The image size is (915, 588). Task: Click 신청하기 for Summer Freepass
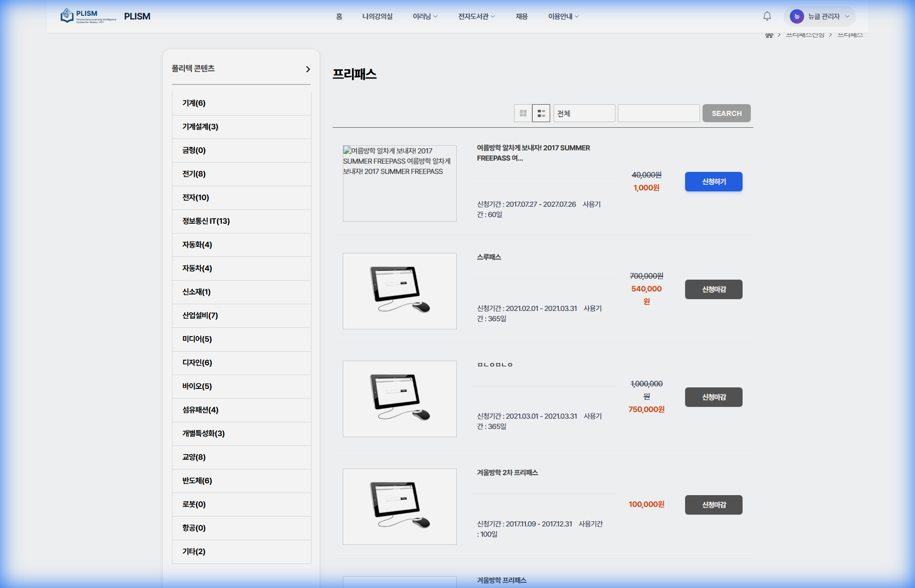click(713, 182)
